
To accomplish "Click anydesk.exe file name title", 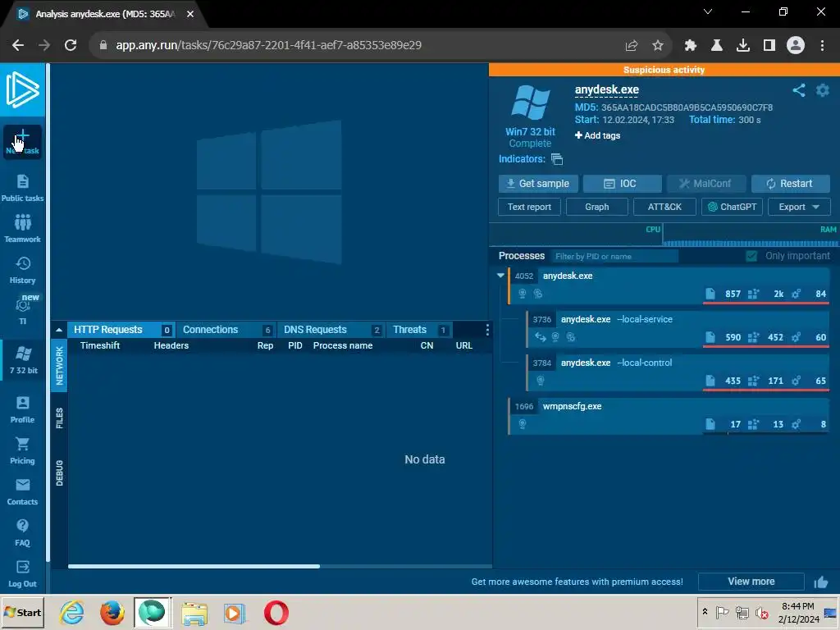I will 607,89.
